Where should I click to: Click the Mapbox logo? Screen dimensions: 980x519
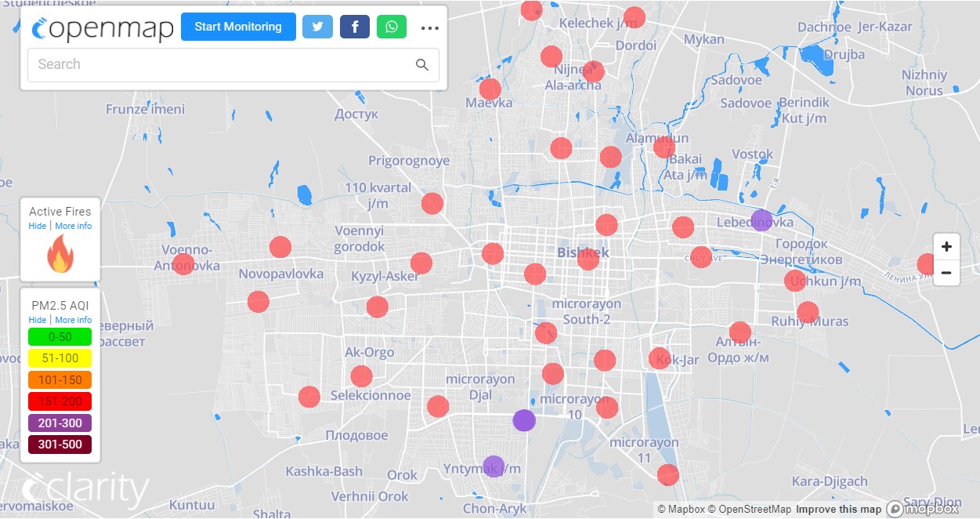924,509
